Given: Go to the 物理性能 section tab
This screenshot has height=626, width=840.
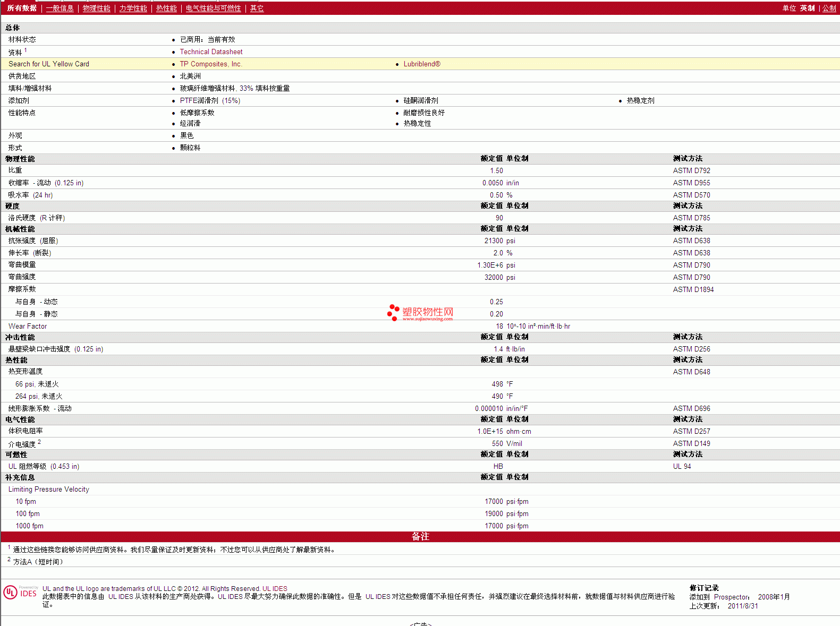Looking at the screenshot, I should click(x=96, y=8).
